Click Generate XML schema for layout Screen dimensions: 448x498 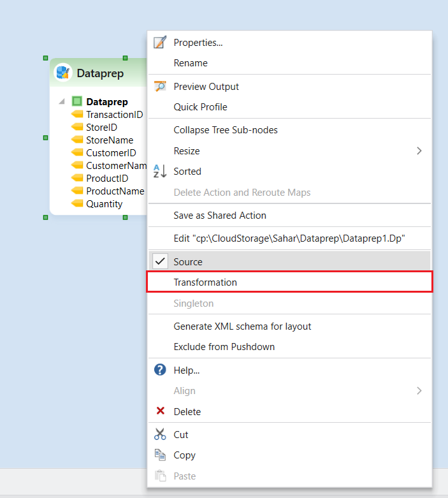click(242, 326)
